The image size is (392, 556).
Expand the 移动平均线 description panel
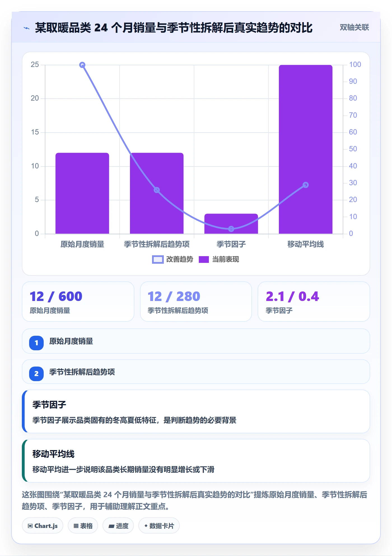[x=196, y=461]
